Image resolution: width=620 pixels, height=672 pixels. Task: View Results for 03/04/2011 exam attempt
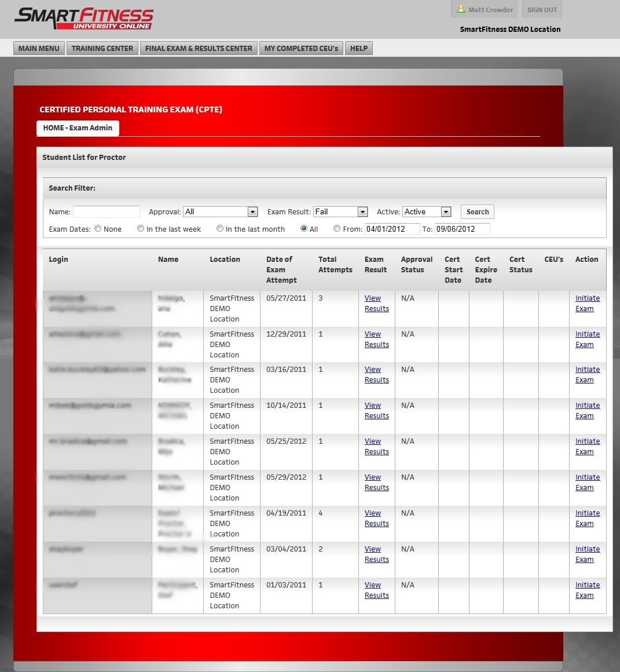click(x=377, y=554)
